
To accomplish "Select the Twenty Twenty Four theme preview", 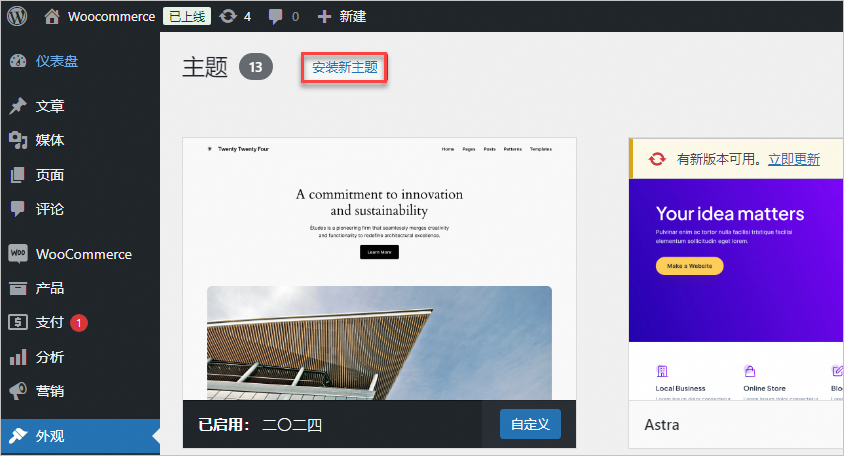I will pyautogui.click(x=379, y=268).
